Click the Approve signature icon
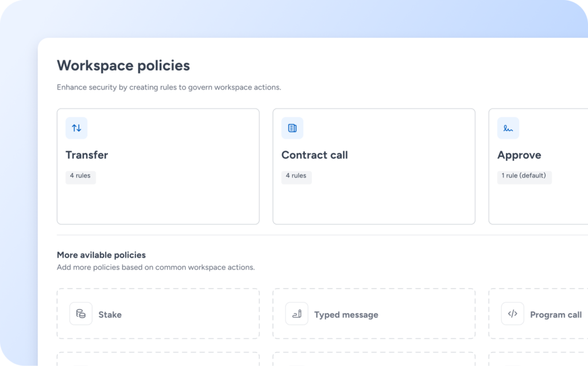Viewport: 588px width, 366px height. pyautogui.click(x=508, y=128)
